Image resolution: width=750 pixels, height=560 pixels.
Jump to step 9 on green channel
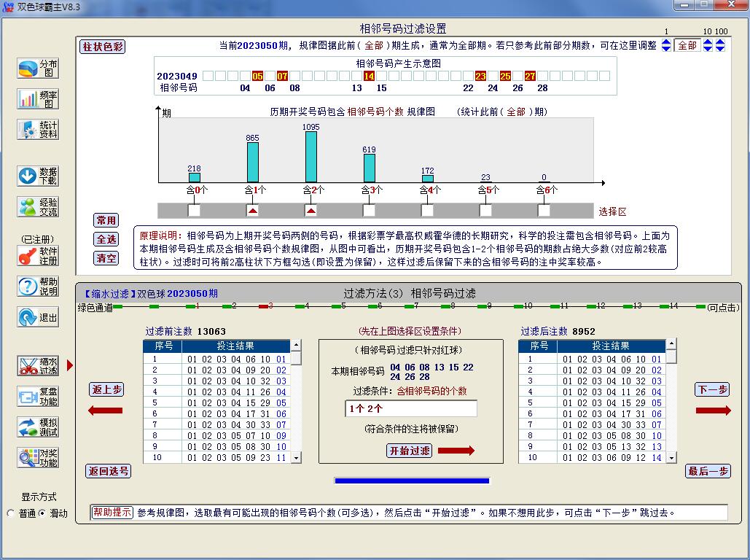point(482,307)
